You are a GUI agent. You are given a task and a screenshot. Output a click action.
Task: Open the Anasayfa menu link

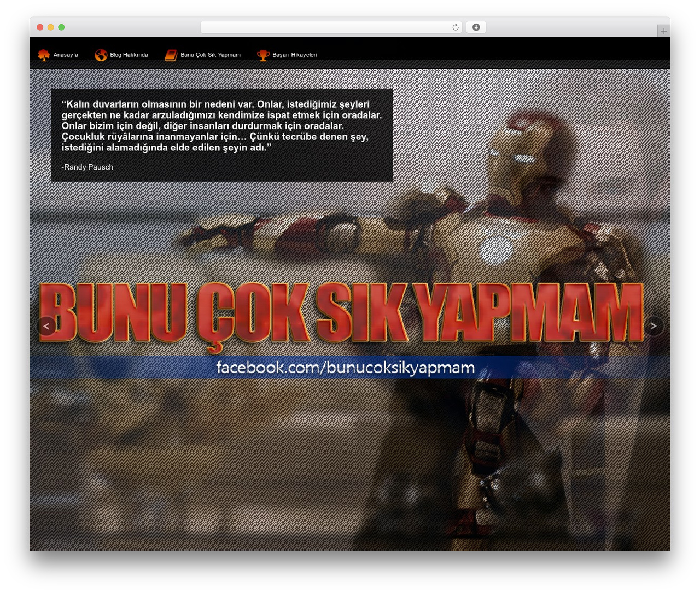click(66, 55)
